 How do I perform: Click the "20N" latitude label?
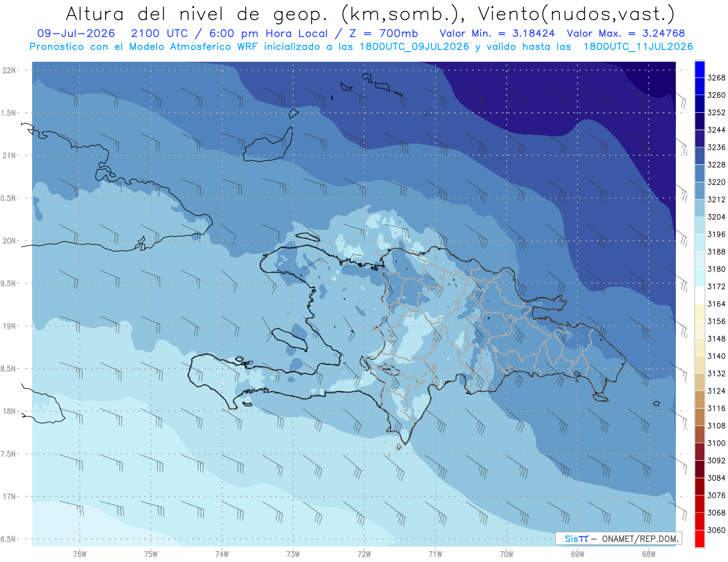point(9,241)
